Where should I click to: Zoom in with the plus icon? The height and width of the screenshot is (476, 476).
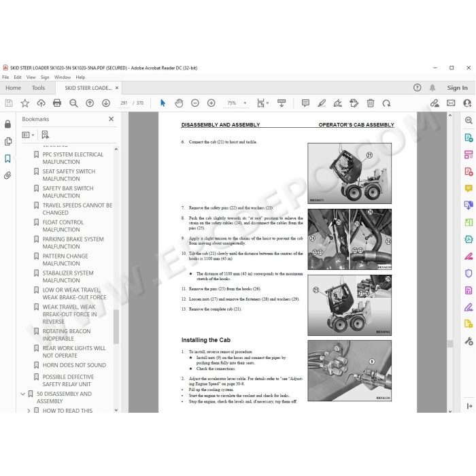pos(211,103)
